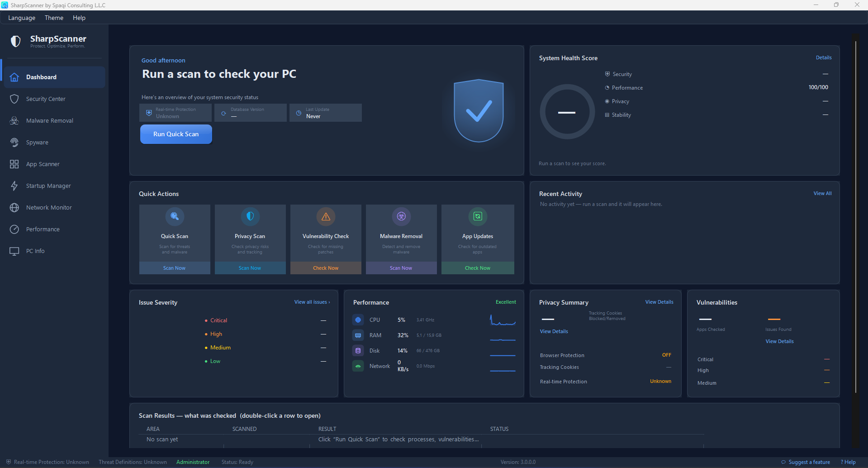Click the Tracking Cookies row in Privacy Summary
This screenshot has width=868, height=468.
point(606,367)
